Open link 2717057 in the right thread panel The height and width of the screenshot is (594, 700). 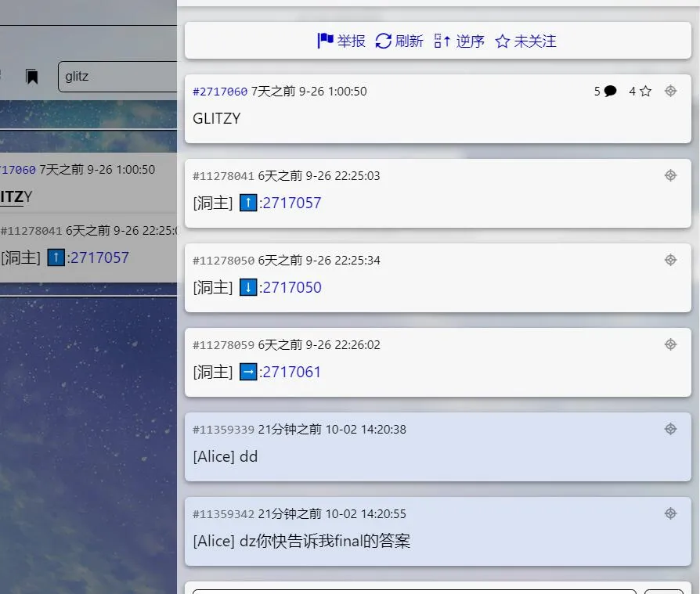tap(291, 203)
